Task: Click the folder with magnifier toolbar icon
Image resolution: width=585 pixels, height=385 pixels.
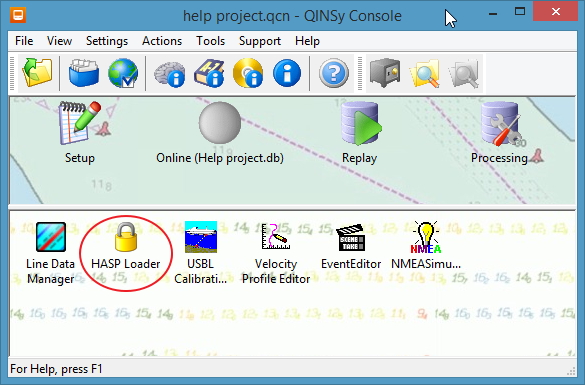Action: 425,73
